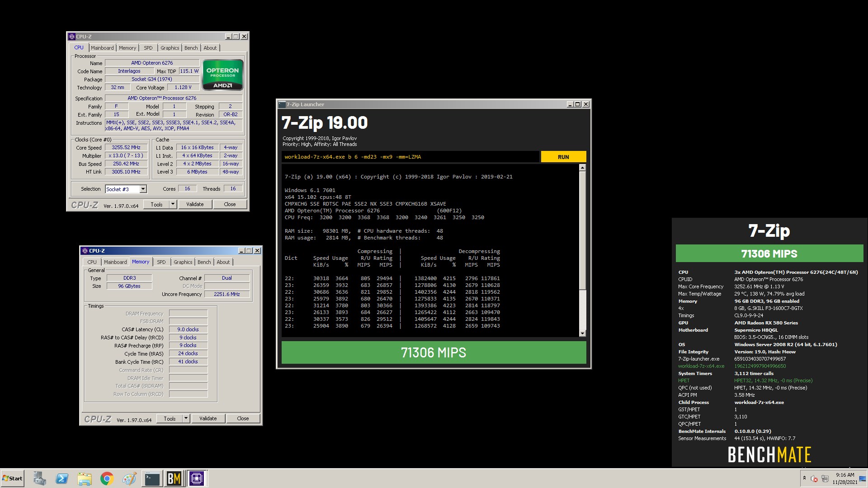Image resolution: width=868 pixels, height=488 pixels.
Task: Open the Paint palette icon in taskbar
Action: 129,479
